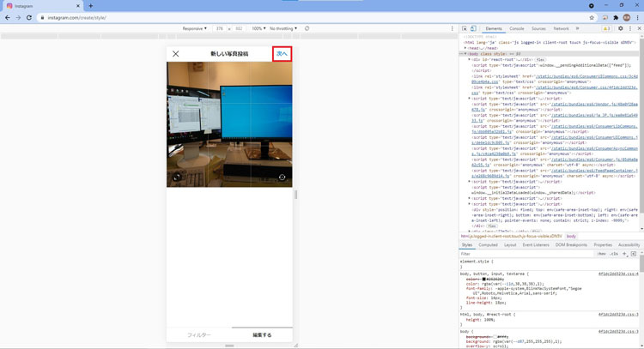
Task: Switch to the 編集する tab
Action: point(262,335)
